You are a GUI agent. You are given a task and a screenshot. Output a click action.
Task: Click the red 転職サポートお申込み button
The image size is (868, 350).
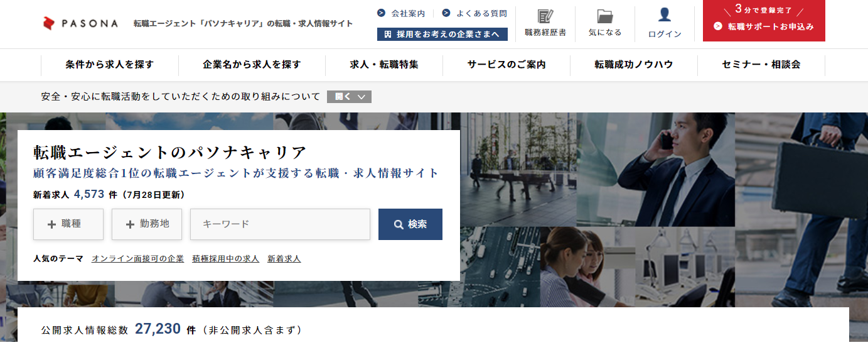click(x=764, y=21)
